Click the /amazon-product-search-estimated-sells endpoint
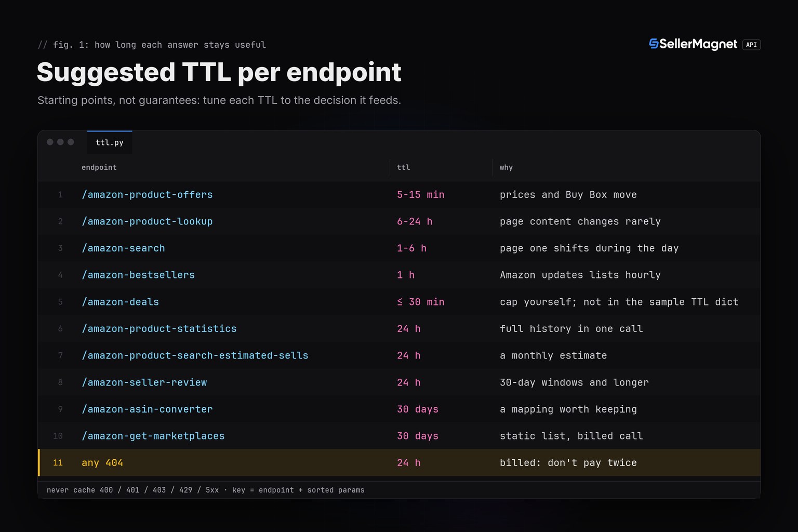 (195, 356)
